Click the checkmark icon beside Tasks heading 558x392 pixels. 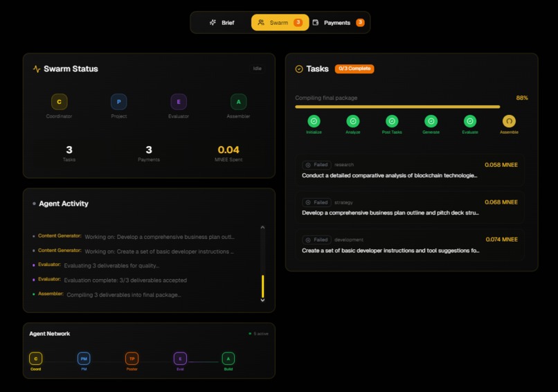[299, 69]
